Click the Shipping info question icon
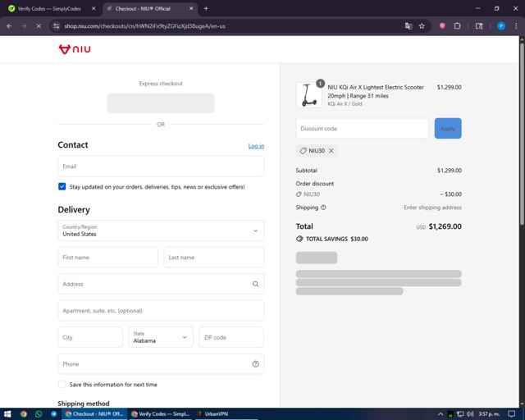This screenshot has width=525, height=420. point(323,208)
